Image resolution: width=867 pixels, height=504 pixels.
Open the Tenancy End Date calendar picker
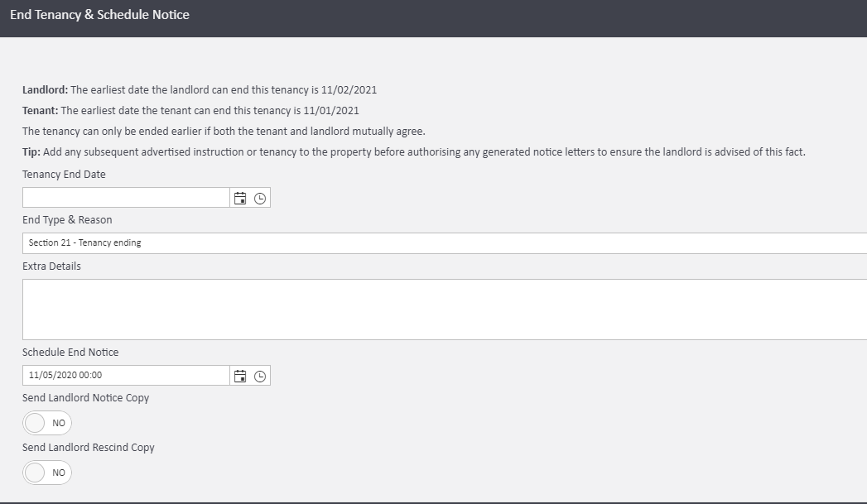coord(240,199)
